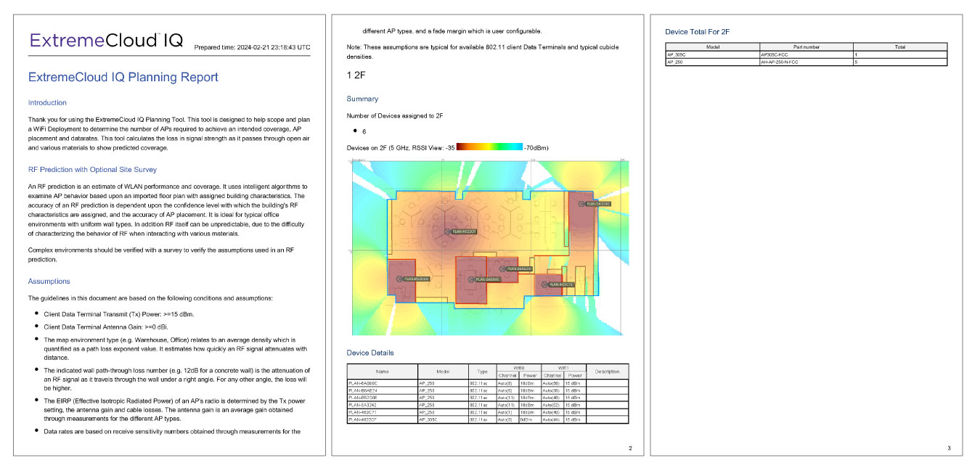980x471 pixels.
Task: Click the "PLAN-482C71" name cell in the Device Details table
Action: pyautogui.click(x=383, y=412)
